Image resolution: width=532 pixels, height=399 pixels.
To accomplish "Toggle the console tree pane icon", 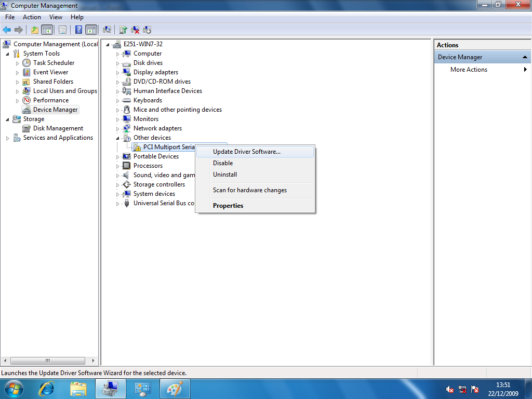I will (47, 30).
